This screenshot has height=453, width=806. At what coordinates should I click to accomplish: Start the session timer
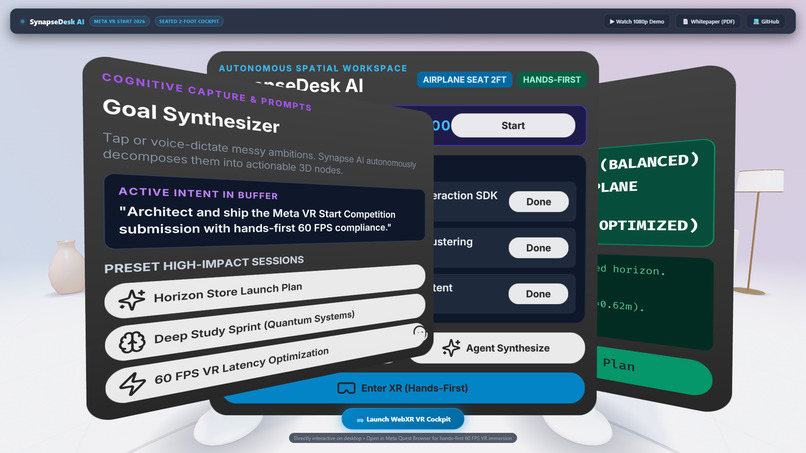pyautogui.click(x=513, y=125)
